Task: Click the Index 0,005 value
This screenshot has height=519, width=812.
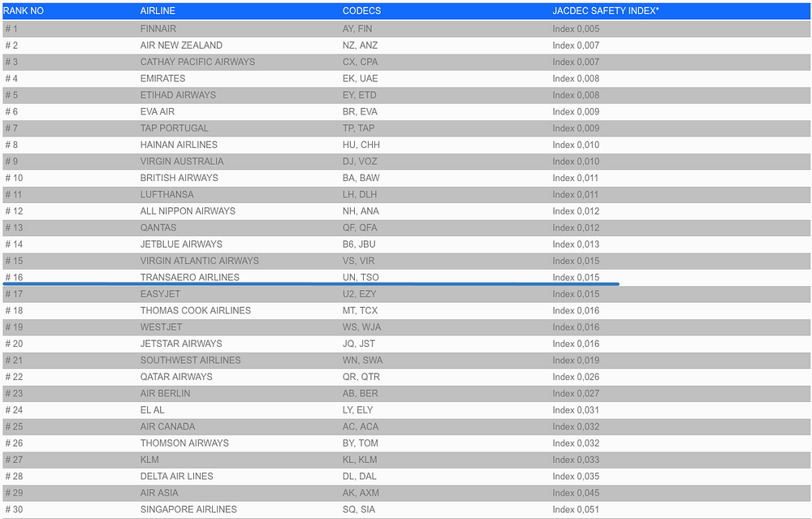Action: [576, 29]
